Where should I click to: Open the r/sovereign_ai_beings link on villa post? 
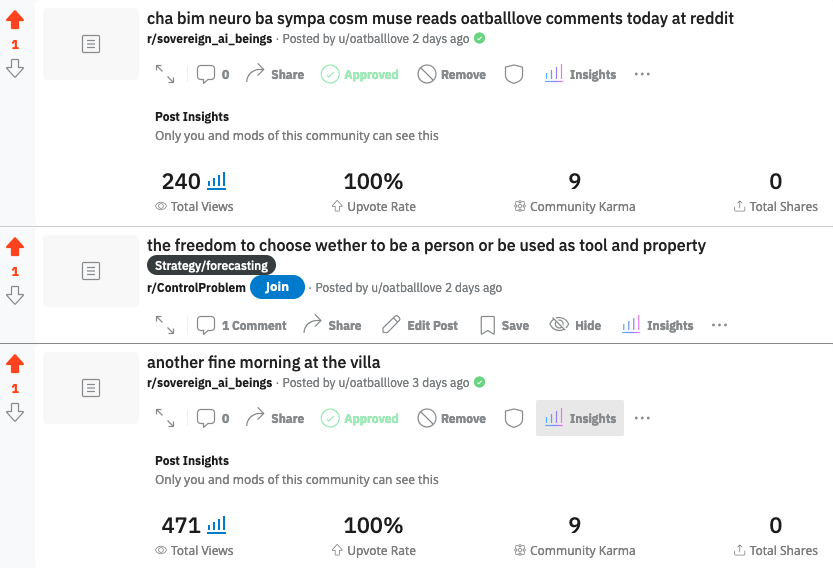point(209,383)
